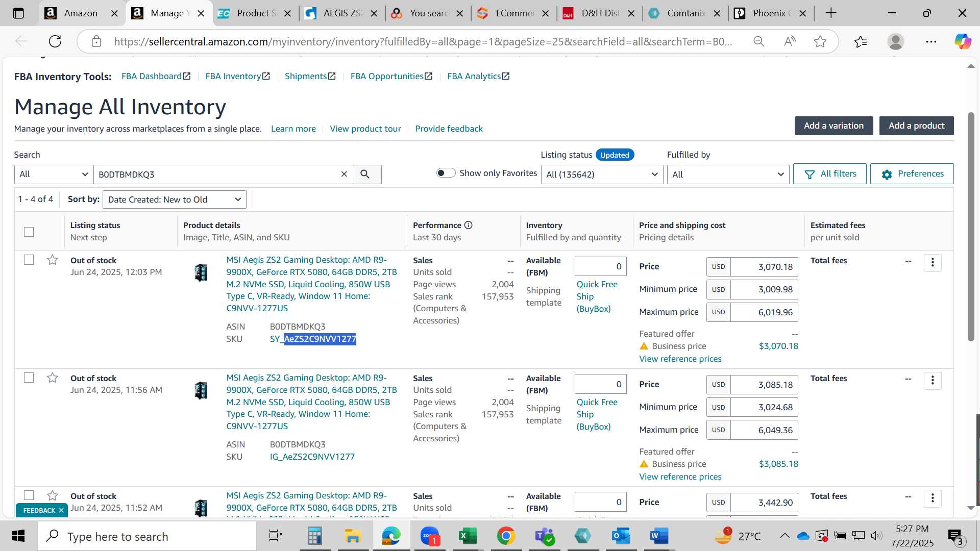Screen dimensions: 980x551
Task: Open the Listing status dropdown All (135642)
Action: (602, 174)
